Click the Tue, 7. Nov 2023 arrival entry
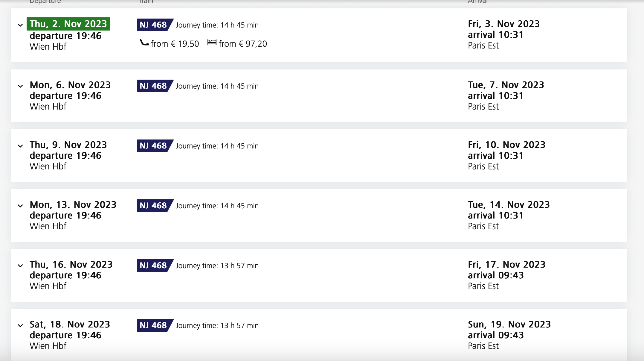 coord(506,95)
